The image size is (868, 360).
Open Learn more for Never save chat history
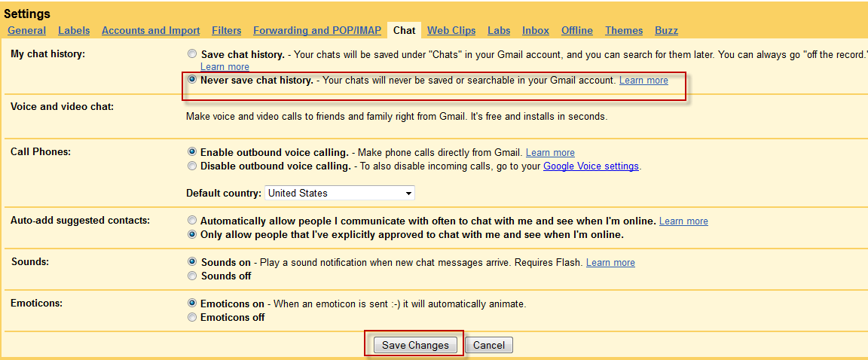[x=643, y=80]
